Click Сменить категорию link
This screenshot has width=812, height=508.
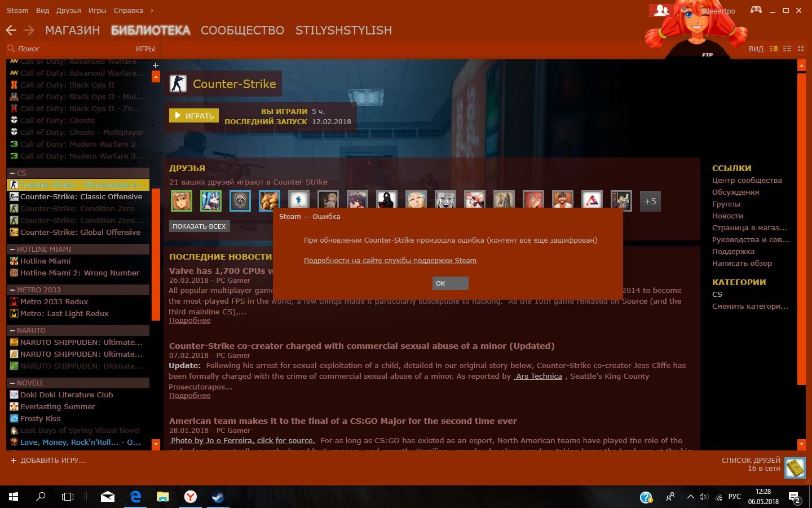pos(750,306)
